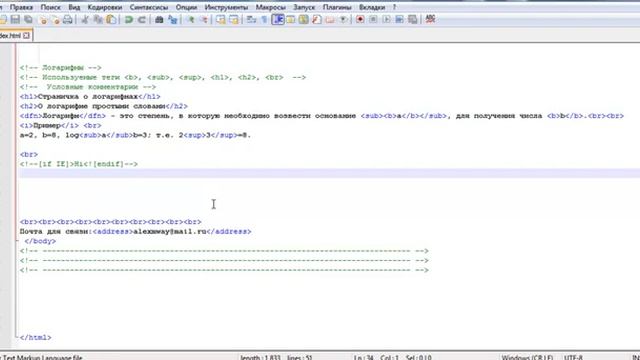The image size is (640, 360).
Task: Click the ABC spell check icon
Action: [430, 19]
